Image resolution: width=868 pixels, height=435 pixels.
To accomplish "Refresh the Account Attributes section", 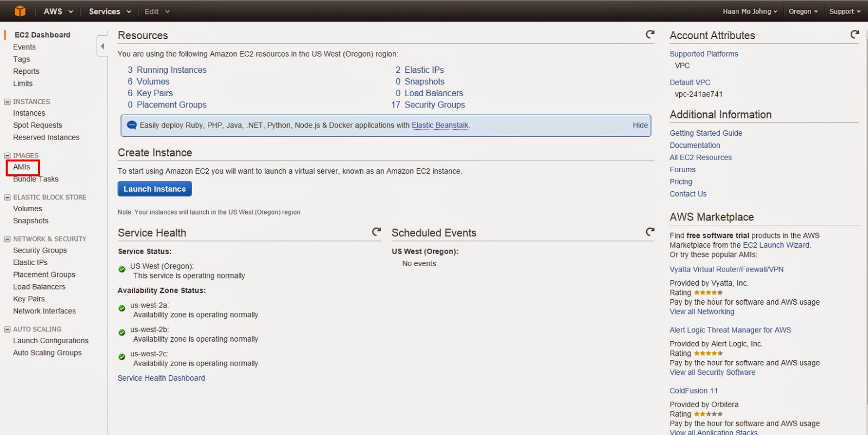I will (x=854, y=34).
